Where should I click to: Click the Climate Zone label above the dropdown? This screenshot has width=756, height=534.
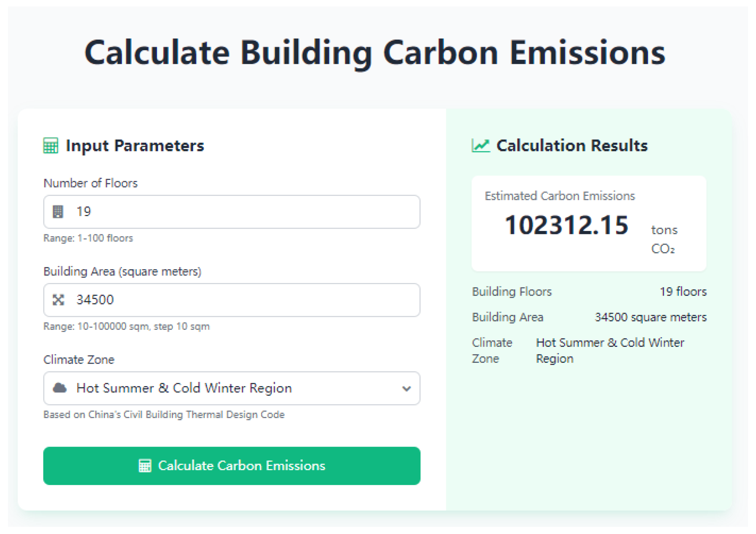[79, 359]
